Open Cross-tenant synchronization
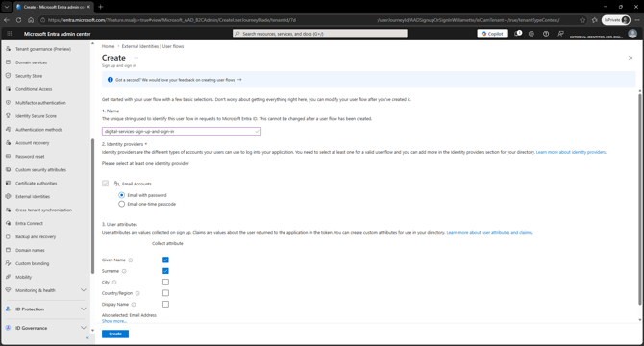 pos(43,210)
